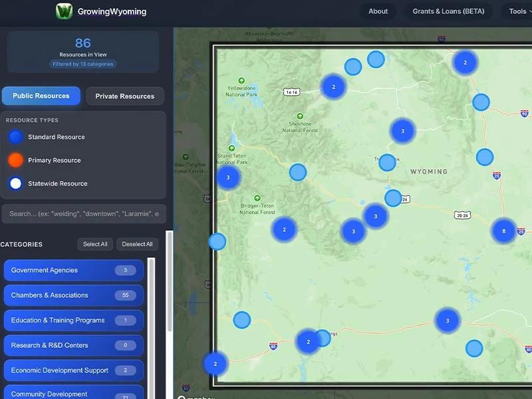This screenshot has height=399, width=532.
Task: Open the cluster marker labeled 8
Action: tap(504, 231)
